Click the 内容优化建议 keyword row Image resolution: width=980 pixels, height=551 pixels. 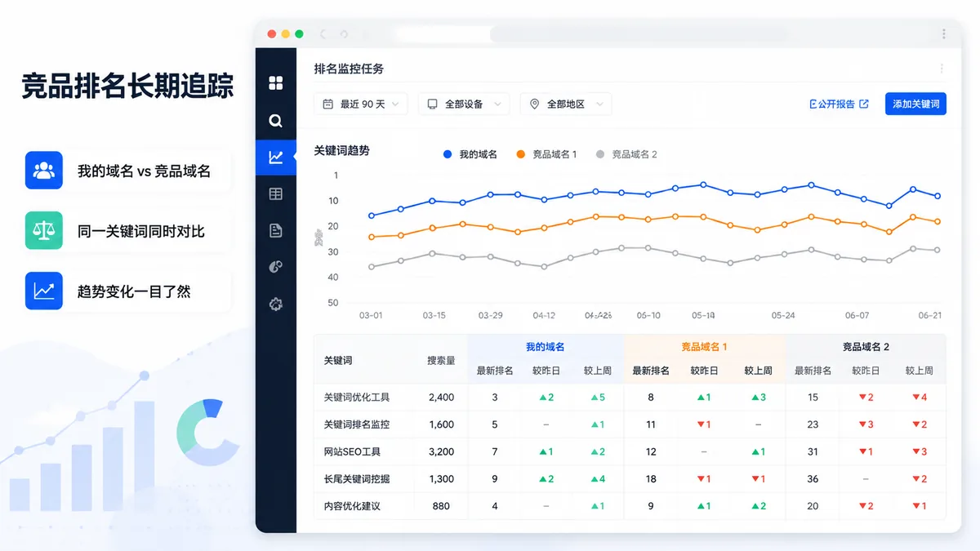tap(630, 506)
